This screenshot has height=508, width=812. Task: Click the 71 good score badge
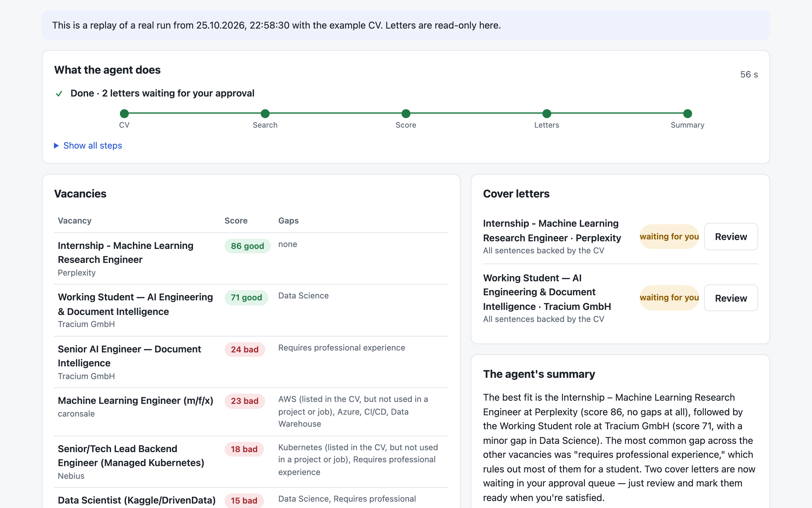click(x=246, y=297)
